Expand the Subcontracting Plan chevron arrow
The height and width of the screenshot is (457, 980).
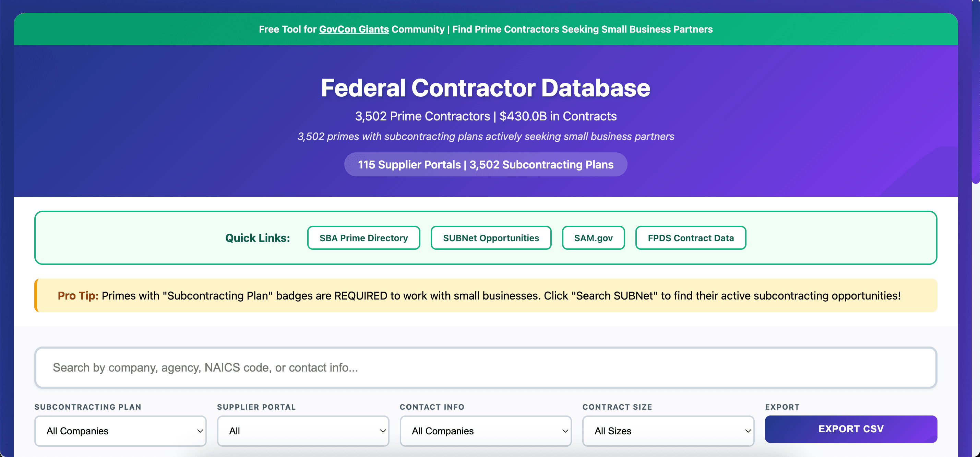pyautogui.click(x=201, y=431)
